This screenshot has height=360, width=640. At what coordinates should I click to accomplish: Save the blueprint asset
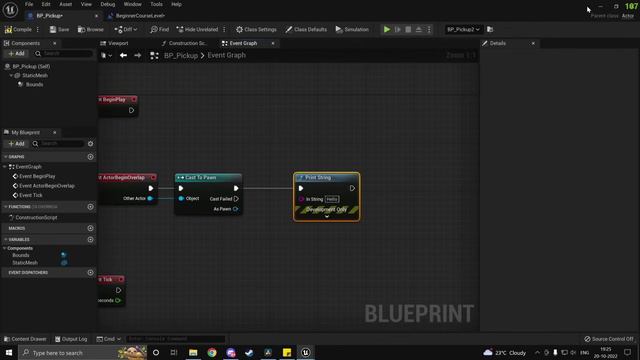point(59,29)
